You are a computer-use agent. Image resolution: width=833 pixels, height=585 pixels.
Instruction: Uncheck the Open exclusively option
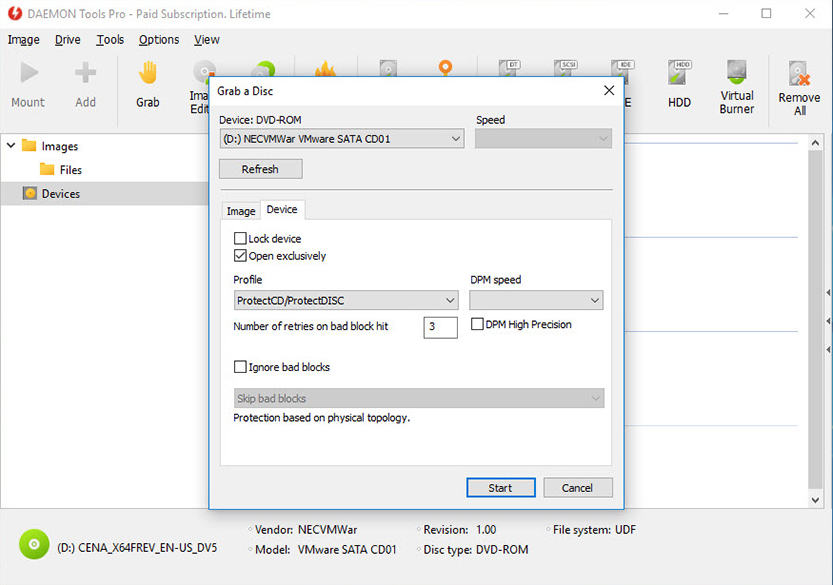point(240,255)
